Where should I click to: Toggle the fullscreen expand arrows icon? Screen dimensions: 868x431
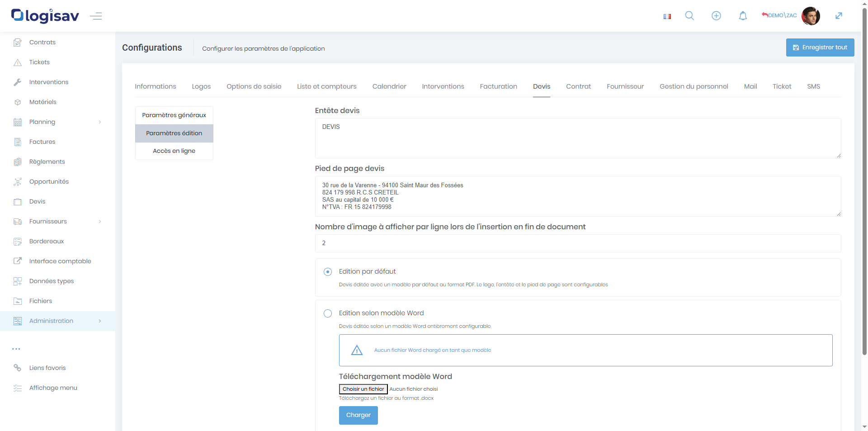point(839,16)
